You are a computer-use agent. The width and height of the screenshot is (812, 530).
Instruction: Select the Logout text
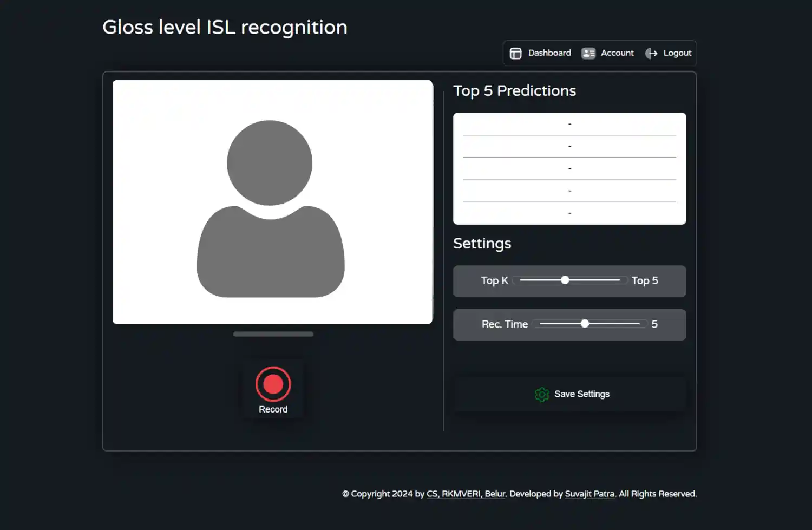[x=677, y=53]
